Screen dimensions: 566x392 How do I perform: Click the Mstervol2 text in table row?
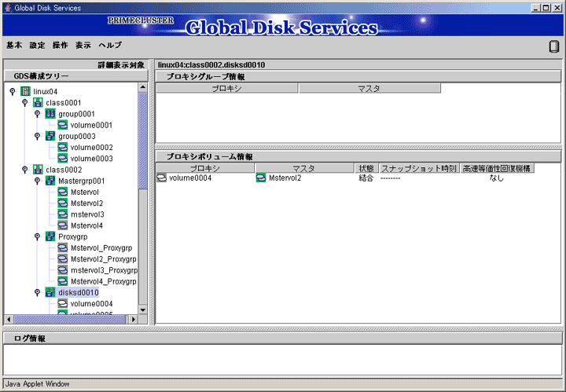(x=285, y=178)
